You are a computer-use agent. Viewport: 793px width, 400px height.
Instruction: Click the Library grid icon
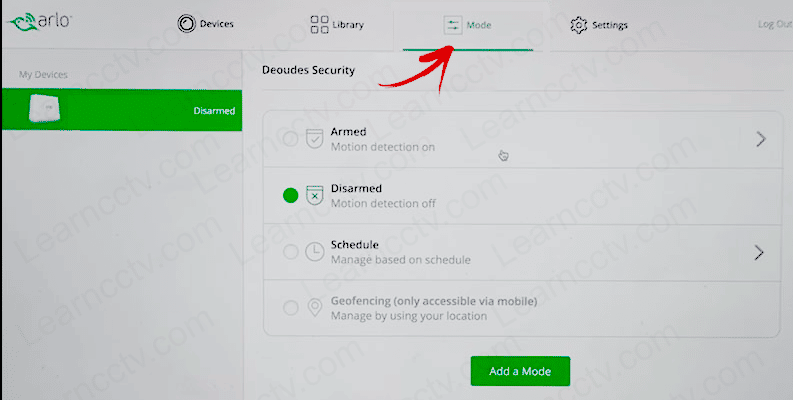coord(320,24)
